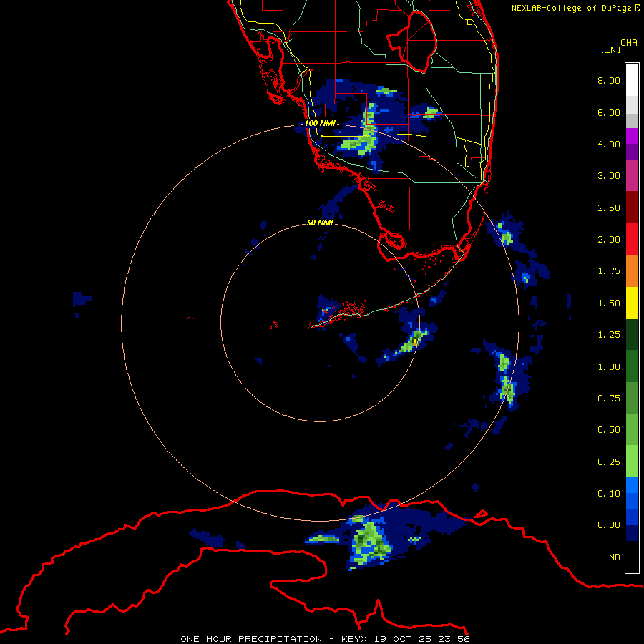Image resolution: width=644 pixels, height=644 pixels.
Task: Select the 1.50 legend value
Action: [609, 303]
